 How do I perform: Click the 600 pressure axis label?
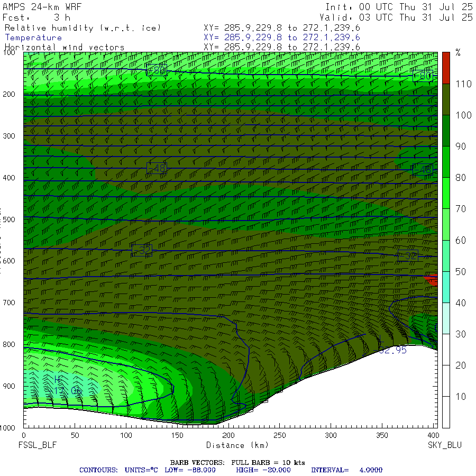click(9, 261)
